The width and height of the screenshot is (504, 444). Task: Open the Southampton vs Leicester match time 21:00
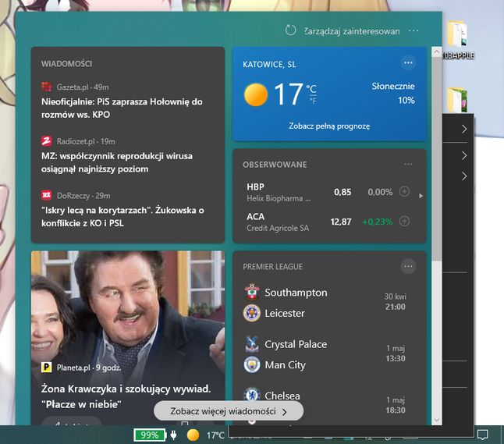396,307
